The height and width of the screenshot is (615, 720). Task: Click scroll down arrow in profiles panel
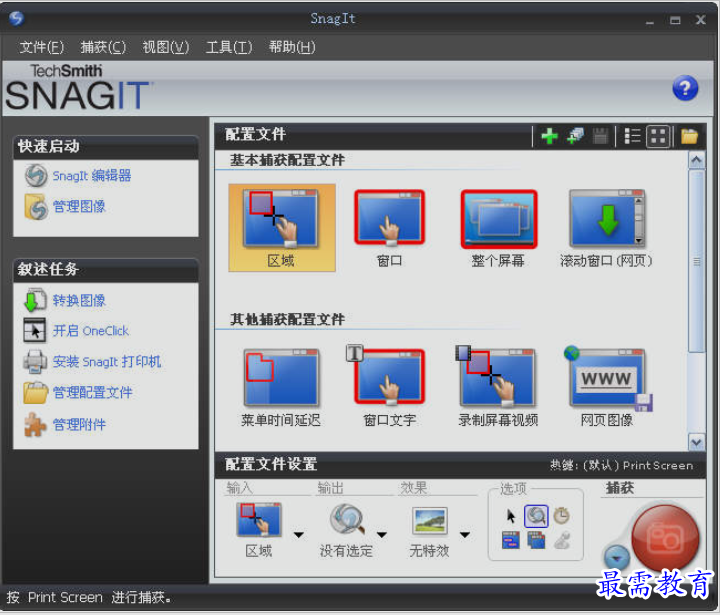coord(697,442)
